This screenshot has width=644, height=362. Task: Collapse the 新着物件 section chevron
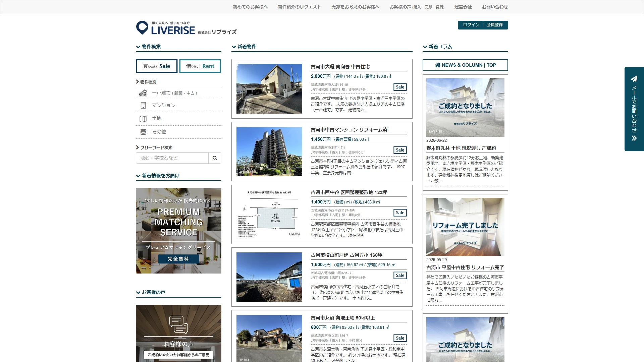(x=234, y=47)
